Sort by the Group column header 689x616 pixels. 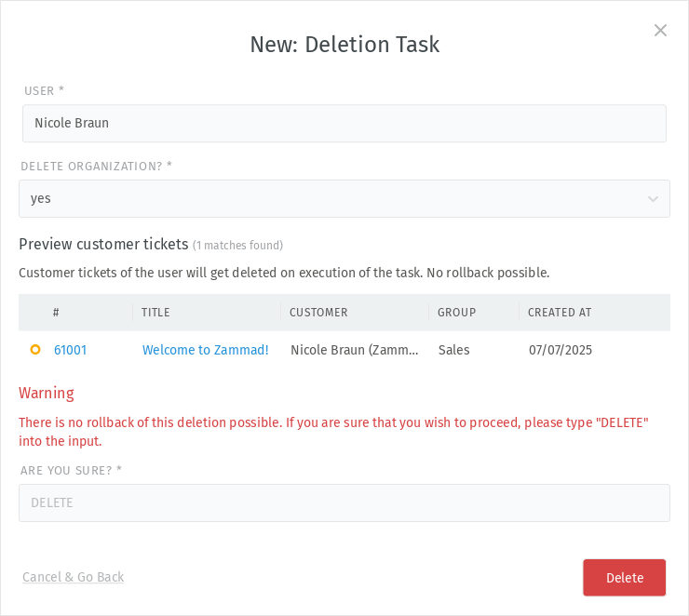tap(456, 312)
